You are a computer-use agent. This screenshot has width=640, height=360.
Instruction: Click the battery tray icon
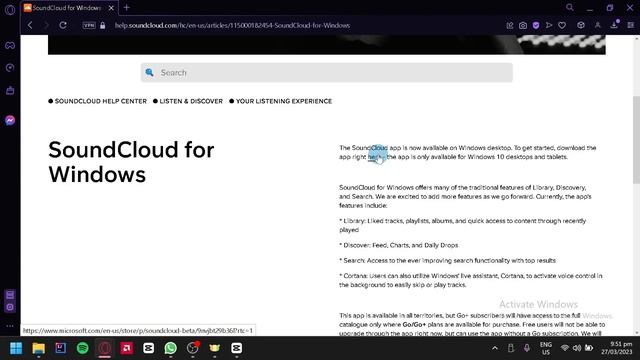click(x=589, y=348)
